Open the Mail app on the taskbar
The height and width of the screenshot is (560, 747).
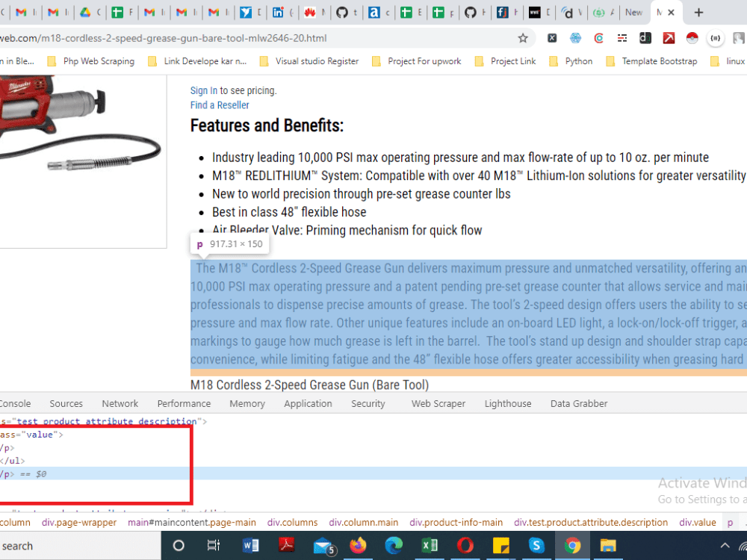coord(323,547)
